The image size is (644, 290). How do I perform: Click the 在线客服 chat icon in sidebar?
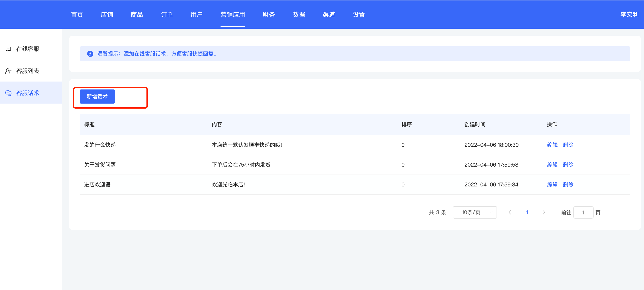point(8,49)
